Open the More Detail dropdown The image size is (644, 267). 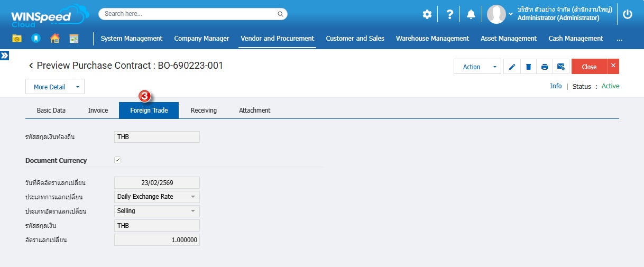click(55, 87)
